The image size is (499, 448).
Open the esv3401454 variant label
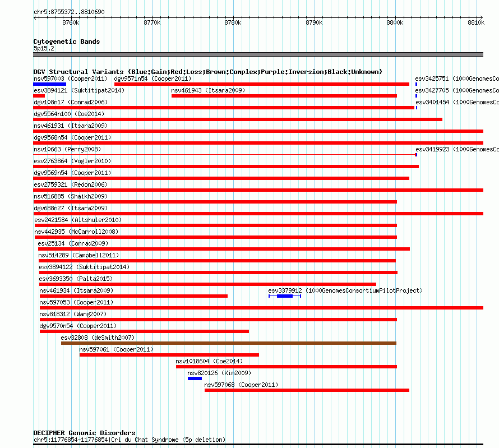(458, 102)
